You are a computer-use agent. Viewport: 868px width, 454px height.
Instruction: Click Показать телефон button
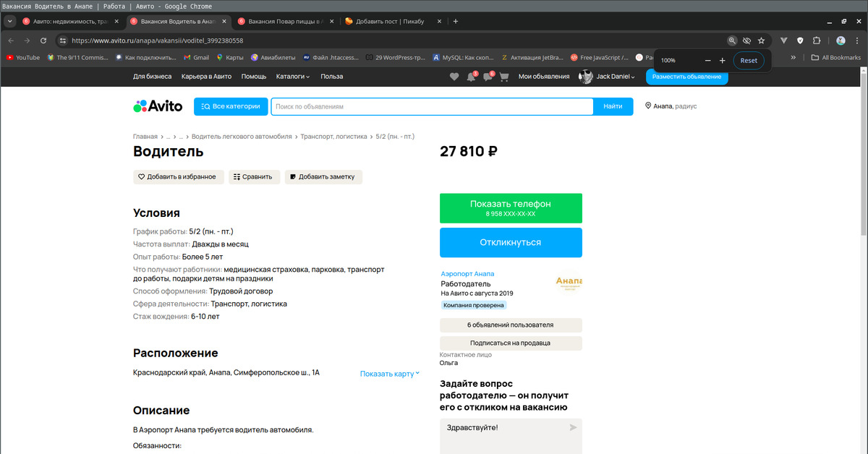[x=511, y=208]
